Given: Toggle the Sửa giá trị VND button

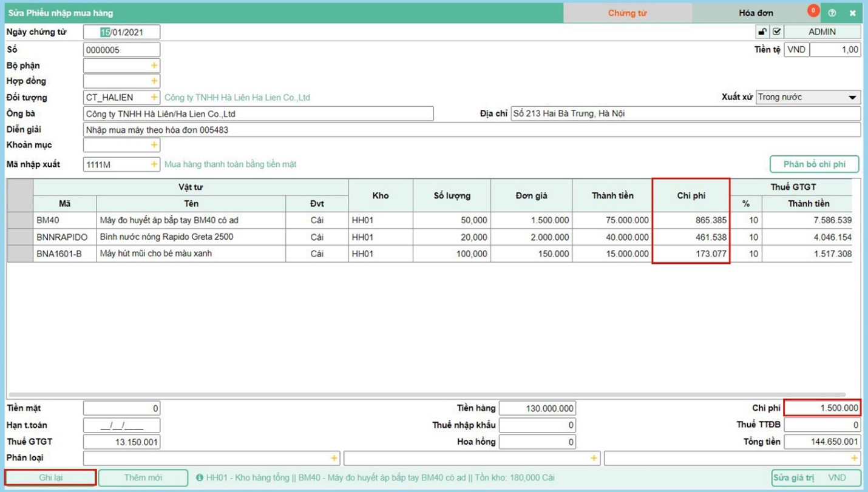Looking at the screenshot, I should point(816,478).
